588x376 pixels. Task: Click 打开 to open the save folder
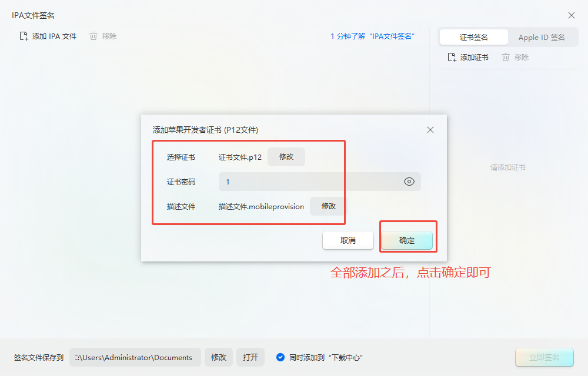coord(250,357)
